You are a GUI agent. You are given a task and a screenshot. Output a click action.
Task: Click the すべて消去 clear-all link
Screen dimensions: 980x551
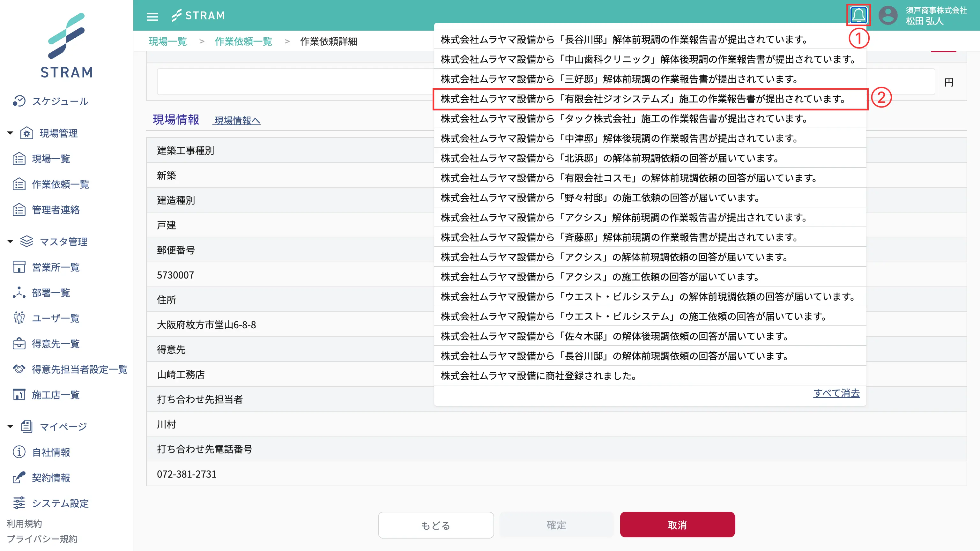[x=836, y=393]
